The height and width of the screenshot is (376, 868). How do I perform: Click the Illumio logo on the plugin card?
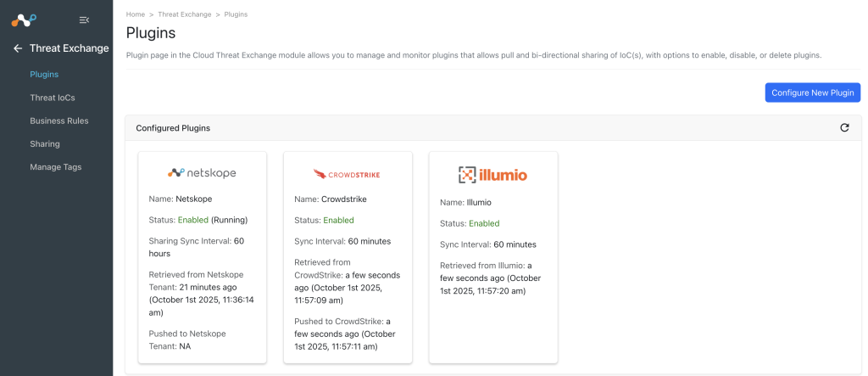492,175
